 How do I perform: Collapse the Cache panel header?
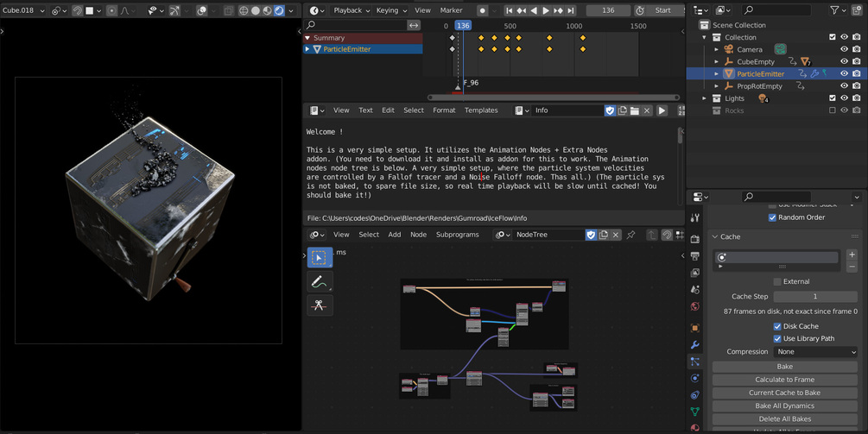tap(730, 236)
